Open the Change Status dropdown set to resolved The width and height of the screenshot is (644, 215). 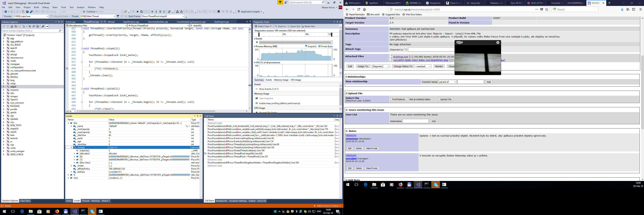coord(423,66)
